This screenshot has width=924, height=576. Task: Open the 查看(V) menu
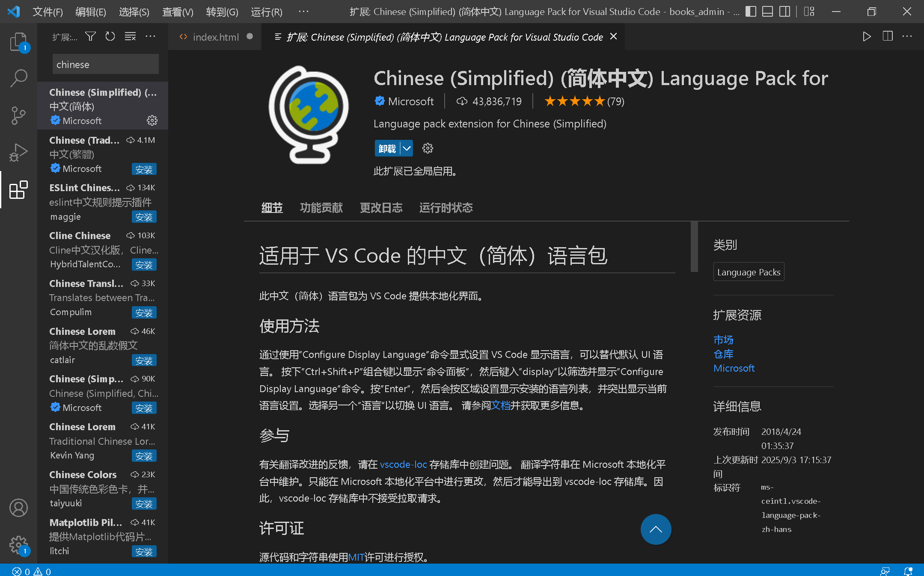(x=178, y=12)
